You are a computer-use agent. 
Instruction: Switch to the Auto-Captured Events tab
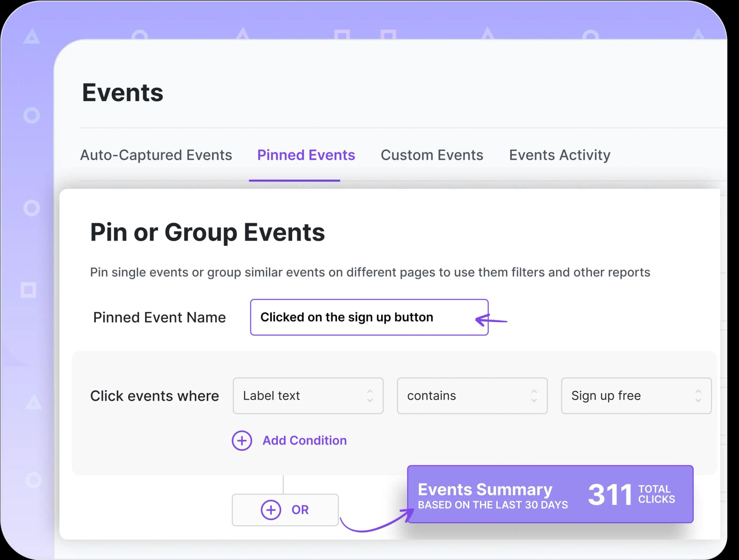point(156,155)
